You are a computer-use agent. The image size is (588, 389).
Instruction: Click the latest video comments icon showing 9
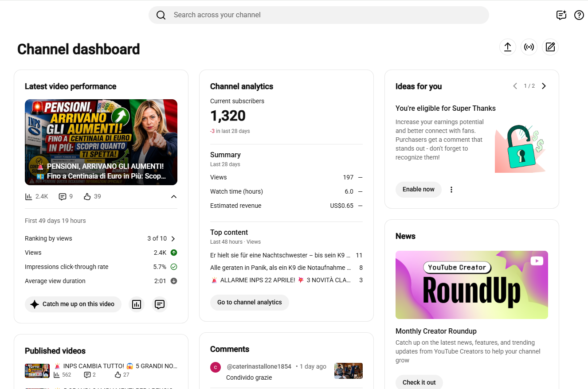point(63,196)
